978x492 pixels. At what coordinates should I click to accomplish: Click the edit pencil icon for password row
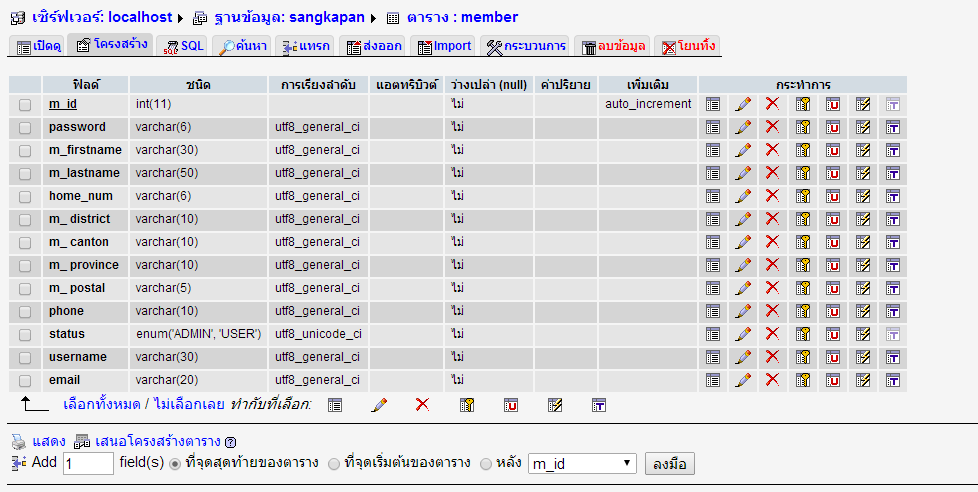coord(743,127)
